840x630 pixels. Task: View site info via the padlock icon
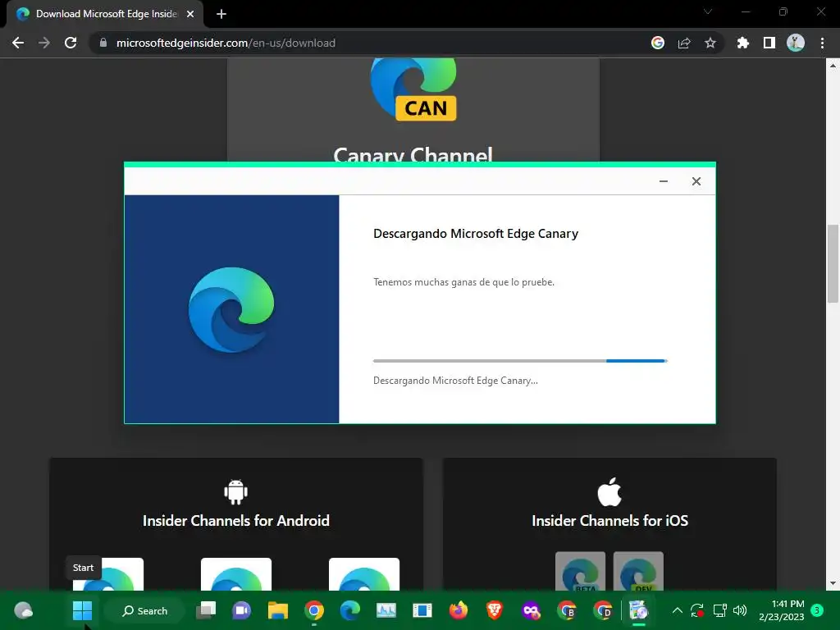[x=103, y=43]
